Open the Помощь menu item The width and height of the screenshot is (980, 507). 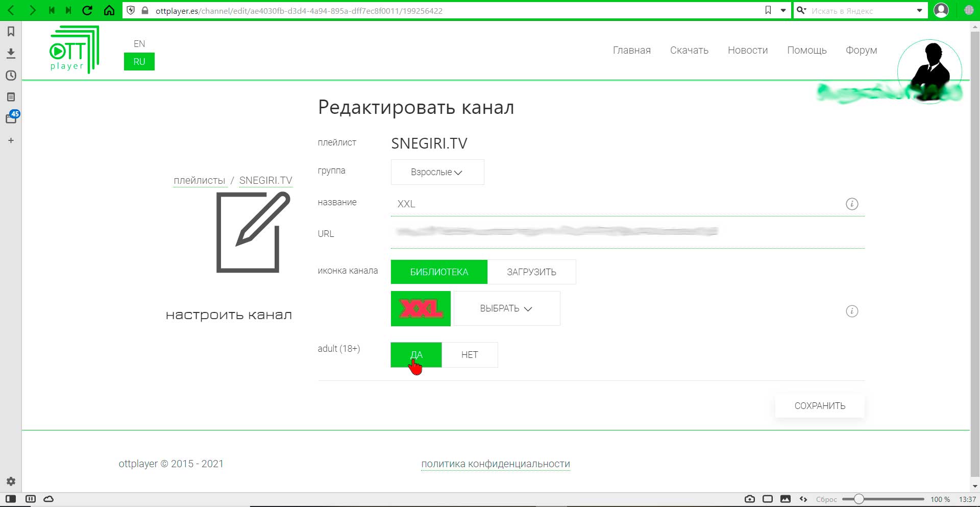coord(806,50)
